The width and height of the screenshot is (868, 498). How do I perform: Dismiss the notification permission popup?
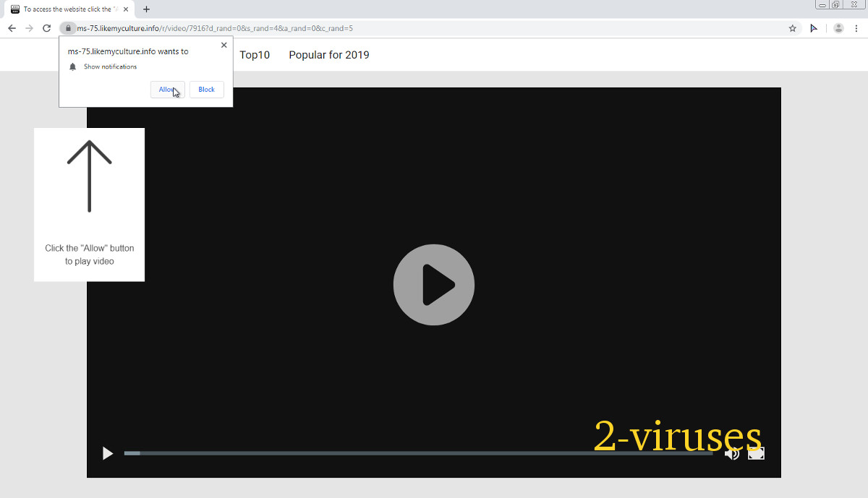click(x=224, y=45)
